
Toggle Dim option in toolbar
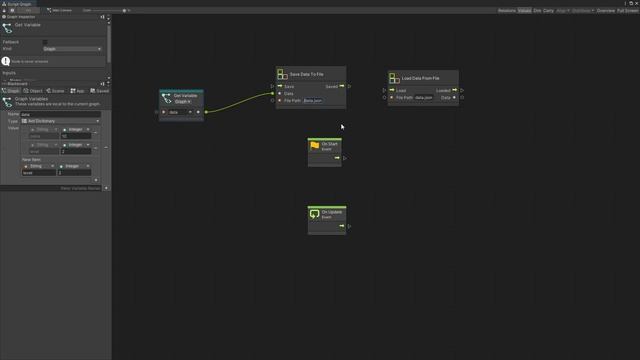pyautogui.click(x=537, y=10)
